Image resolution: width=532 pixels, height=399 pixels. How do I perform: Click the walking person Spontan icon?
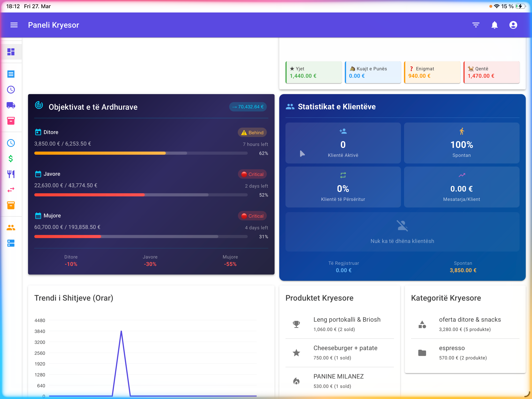point(462,131)
